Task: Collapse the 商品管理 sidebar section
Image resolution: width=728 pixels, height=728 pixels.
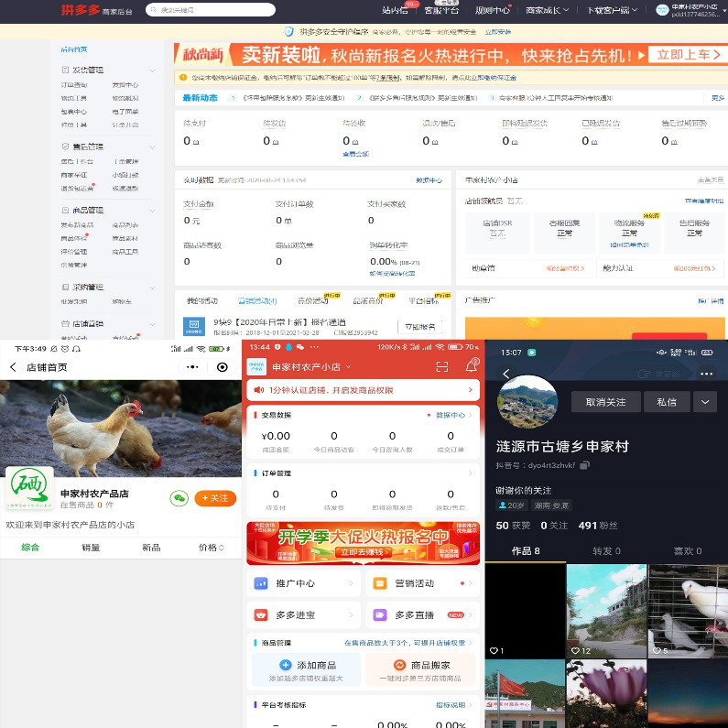Action: [153, 210]
